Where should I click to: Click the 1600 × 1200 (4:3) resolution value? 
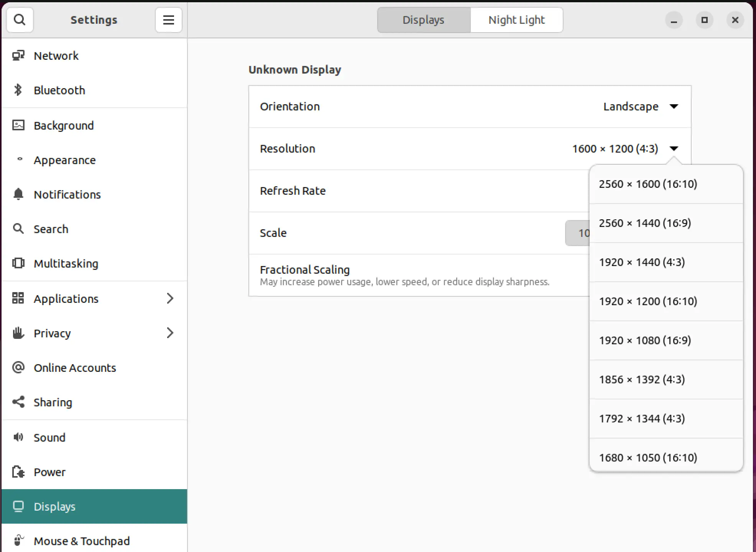pyautogui.click(x=615, y=149)
